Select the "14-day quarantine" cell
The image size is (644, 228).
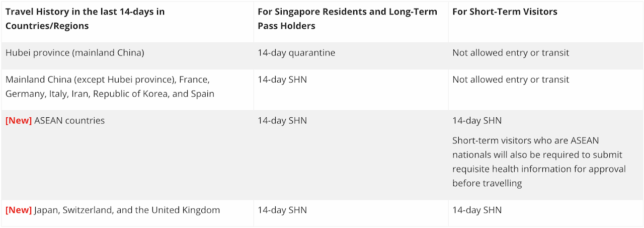point(296,52)
